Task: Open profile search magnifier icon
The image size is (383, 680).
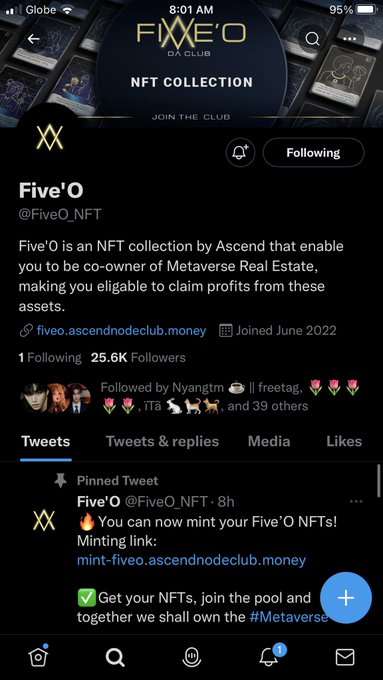Action: pyautogui.click(x=312, y=39)
